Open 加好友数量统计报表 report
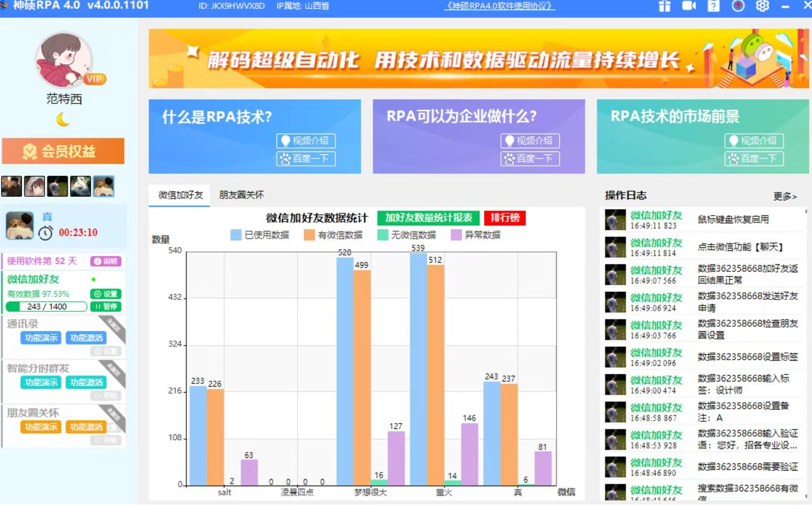Viewport: 812px width, 505px height. 429,218
